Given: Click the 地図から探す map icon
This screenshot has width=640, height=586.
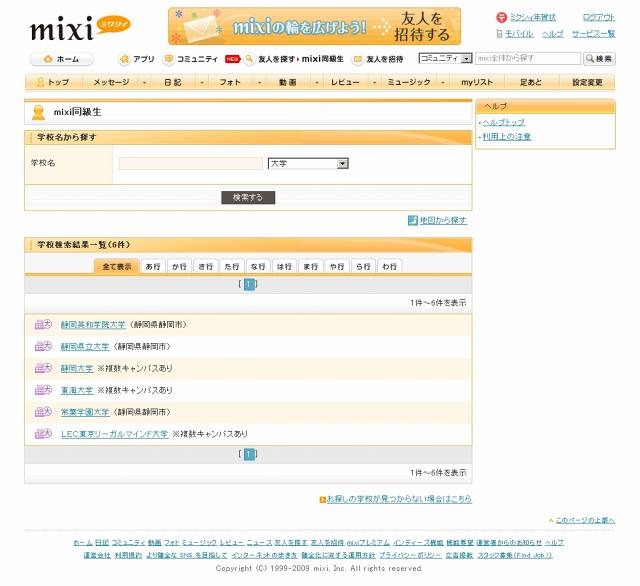Looking at the screenshot, I should pyautogui.click(x=412, y=220).
